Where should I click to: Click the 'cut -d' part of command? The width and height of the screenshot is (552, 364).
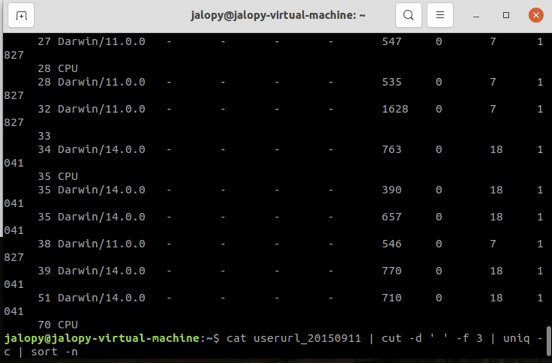[x=402, y=339]
